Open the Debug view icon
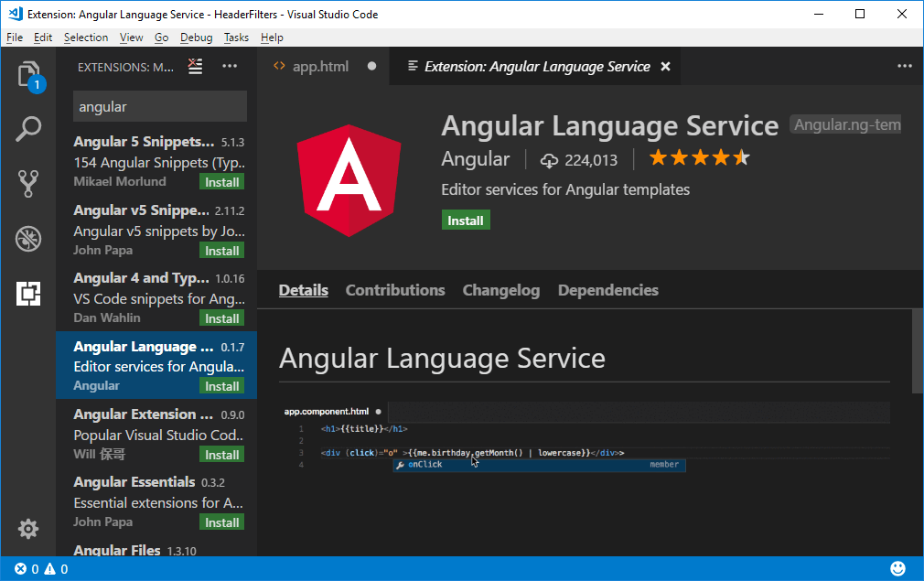 pyautogui.click(x=28, y=238)
